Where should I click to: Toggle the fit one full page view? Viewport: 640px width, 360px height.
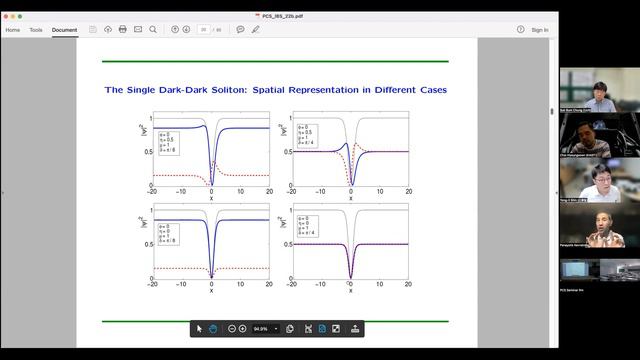pyautogui.click(x=322, y=329)
